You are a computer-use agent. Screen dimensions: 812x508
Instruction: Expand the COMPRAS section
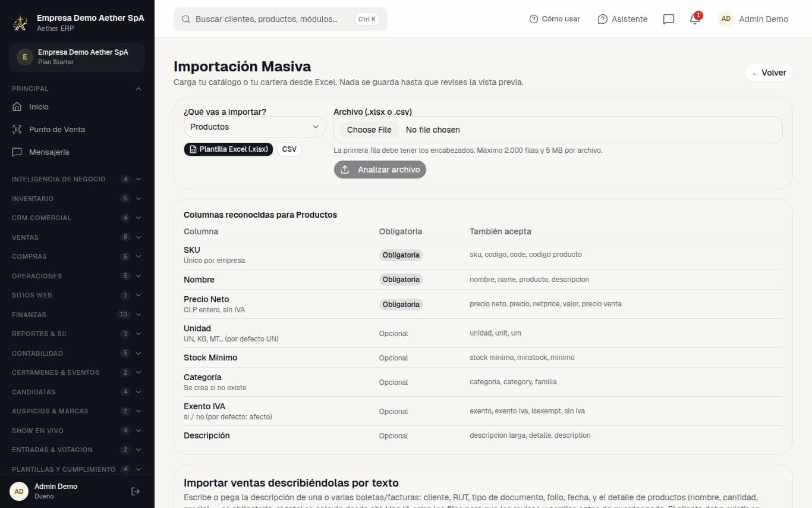(x=77, y=256)
